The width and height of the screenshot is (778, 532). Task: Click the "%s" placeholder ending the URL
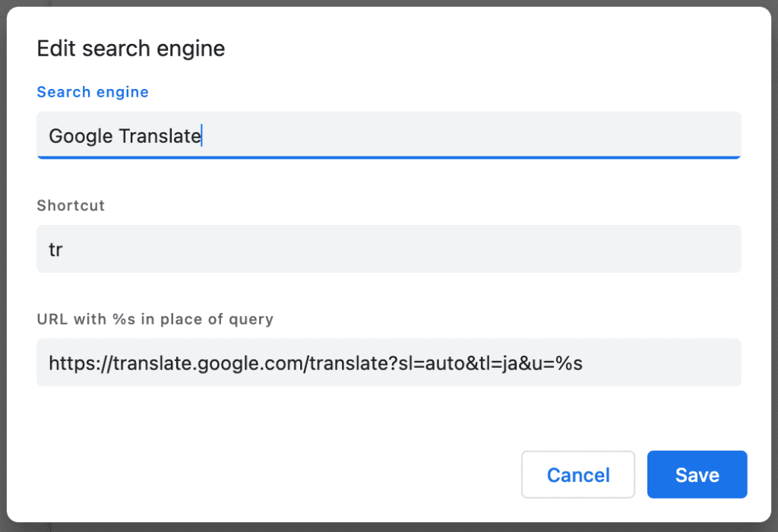point(568,363)
